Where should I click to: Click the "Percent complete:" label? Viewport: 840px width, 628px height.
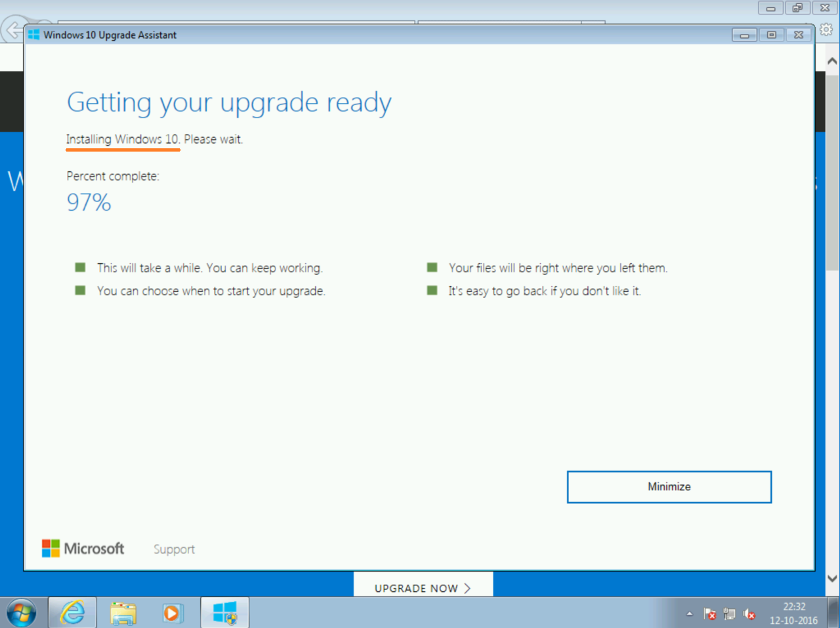[113, 176]
